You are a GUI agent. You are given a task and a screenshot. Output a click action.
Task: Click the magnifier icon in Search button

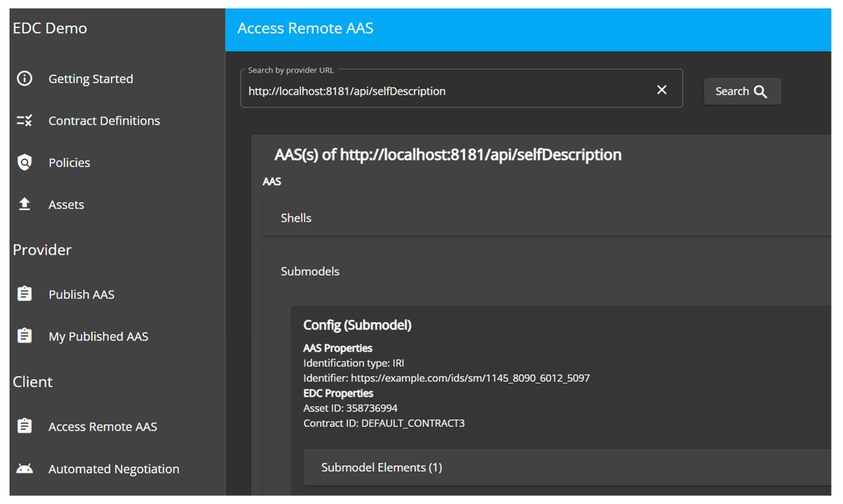761,92
